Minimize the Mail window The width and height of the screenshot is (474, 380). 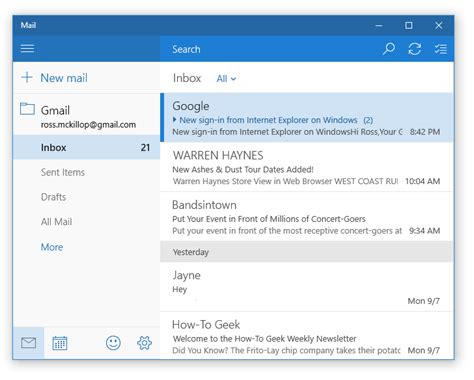coord(379,25)
